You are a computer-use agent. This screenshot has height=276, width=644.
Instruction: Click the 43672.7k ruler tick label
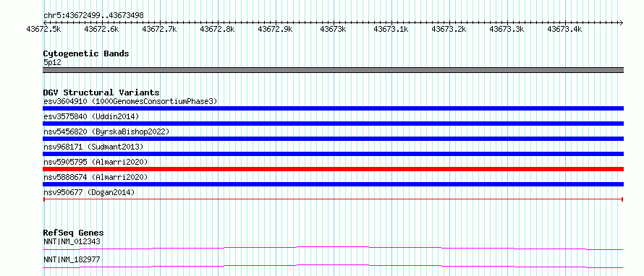coord(159,29)
